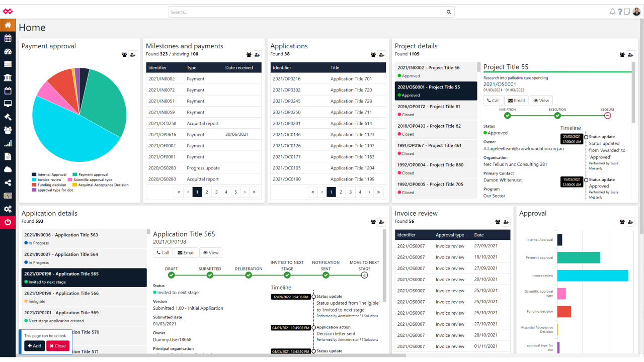Select the dashboard gauge sidebar icon

(x=8, y=51)
